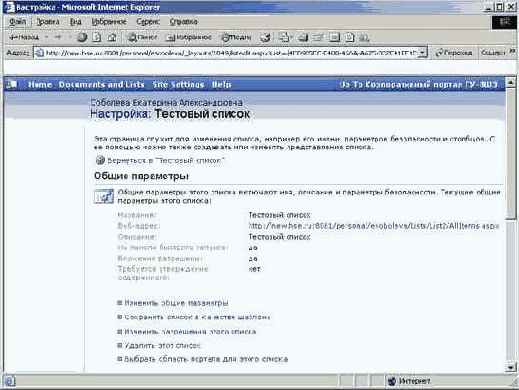
Task: Click the portal link at right of navigation bar
Action: point(419,85)
